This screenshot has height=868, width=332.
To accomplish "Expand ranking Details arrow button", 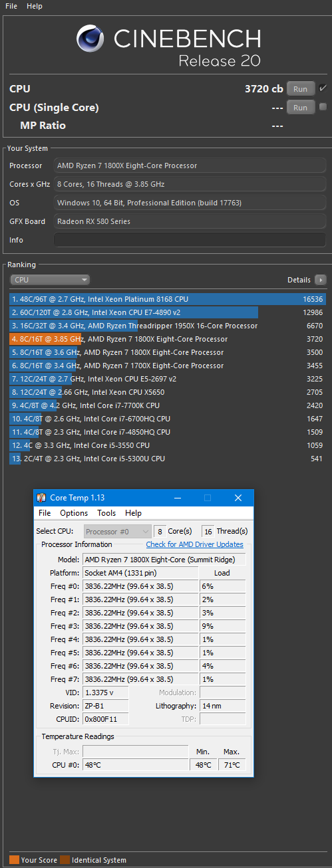I will (x=320, y=280).
